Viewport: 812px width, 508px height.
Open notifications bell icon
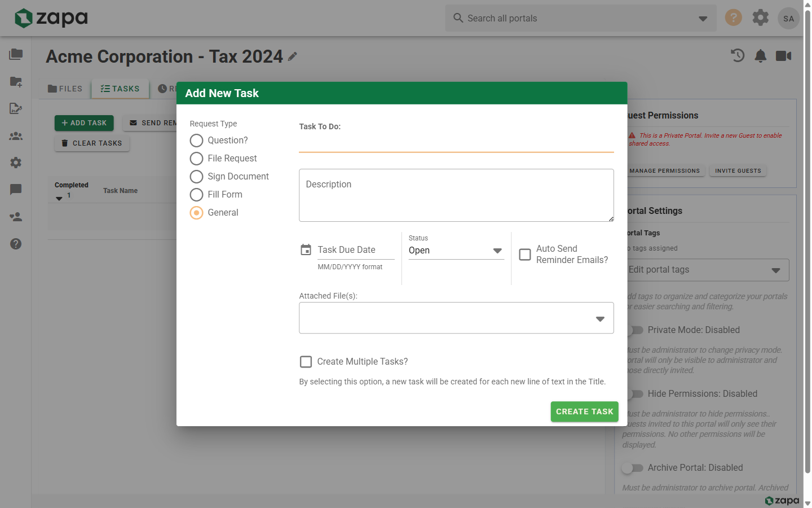click(x=761, y=55)
